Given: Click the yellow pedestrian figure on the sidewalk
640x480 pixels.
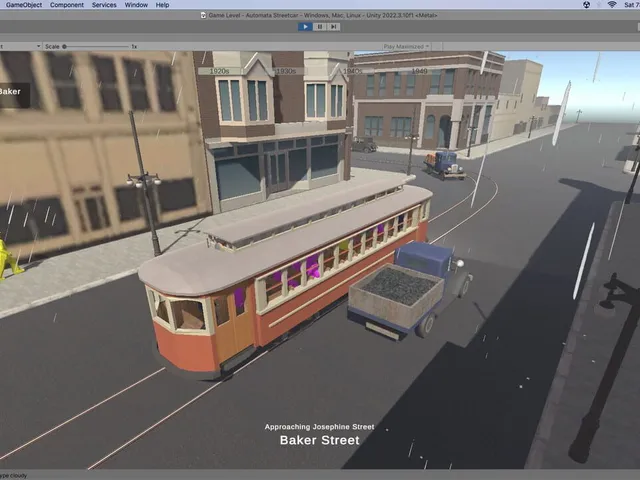Looking at the screenshot, I should [8, 260].
